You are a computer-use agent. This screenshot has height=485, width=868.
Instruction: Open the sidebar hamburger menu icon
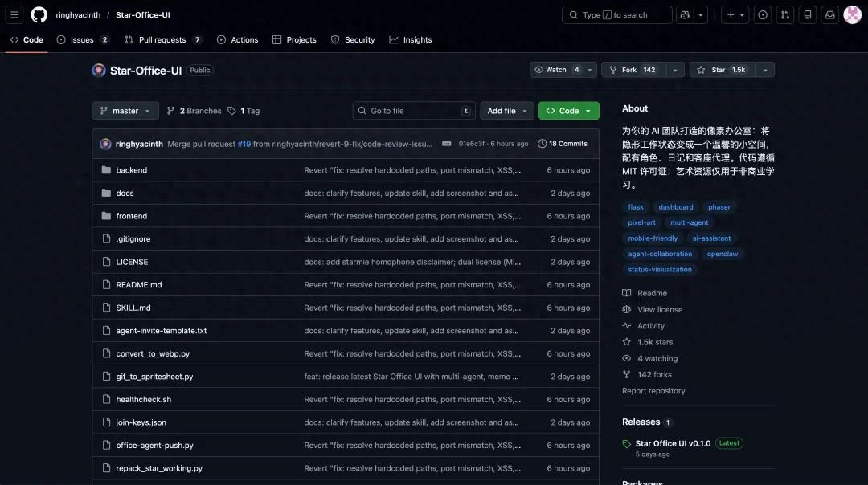[14, 14]
